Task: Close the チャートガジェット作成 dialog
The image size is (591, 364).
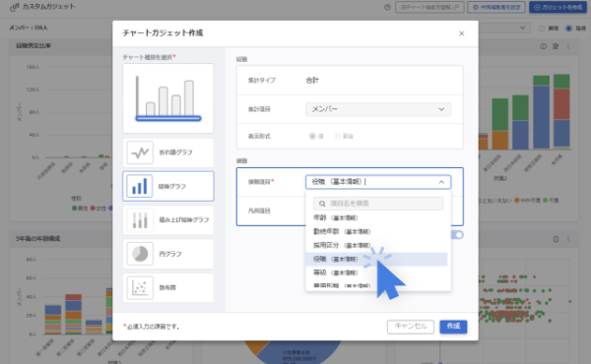Action: (x=461, y=33)
